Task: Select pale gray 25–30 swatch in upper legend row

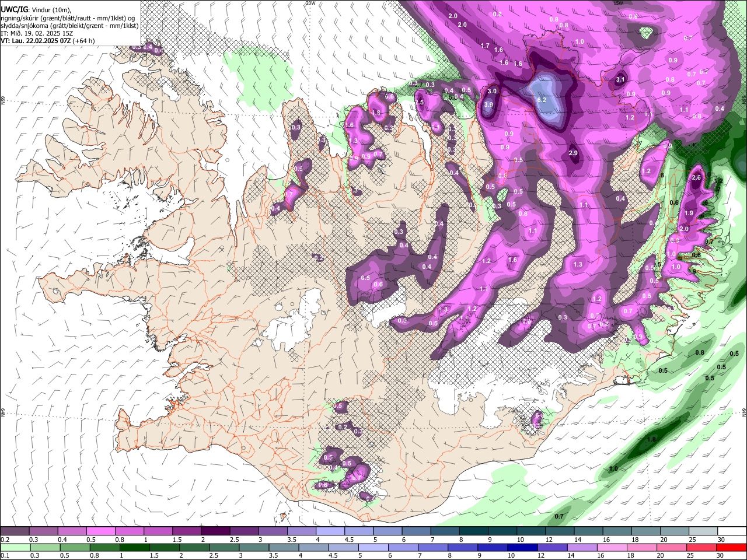Action: click(x=704, y=531)
